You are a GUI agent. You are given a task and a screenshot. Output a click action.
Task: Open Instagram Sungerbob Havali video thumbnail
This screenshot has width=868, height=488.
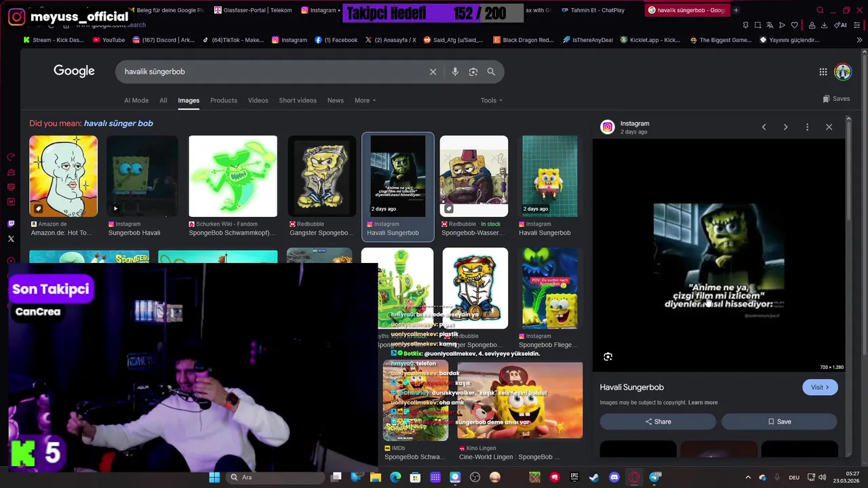pyautogui.click(x=142, y=176)
